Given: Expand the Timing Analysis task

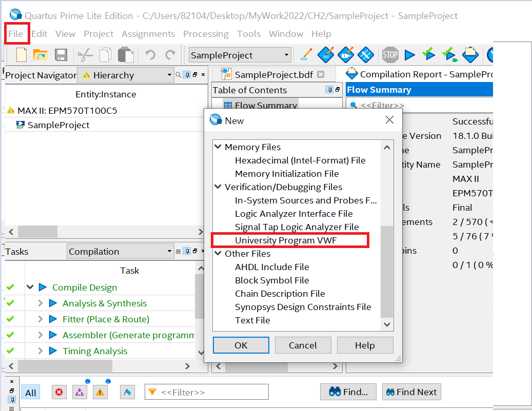Looking at the screenshot, I should [x=41, y=351].
